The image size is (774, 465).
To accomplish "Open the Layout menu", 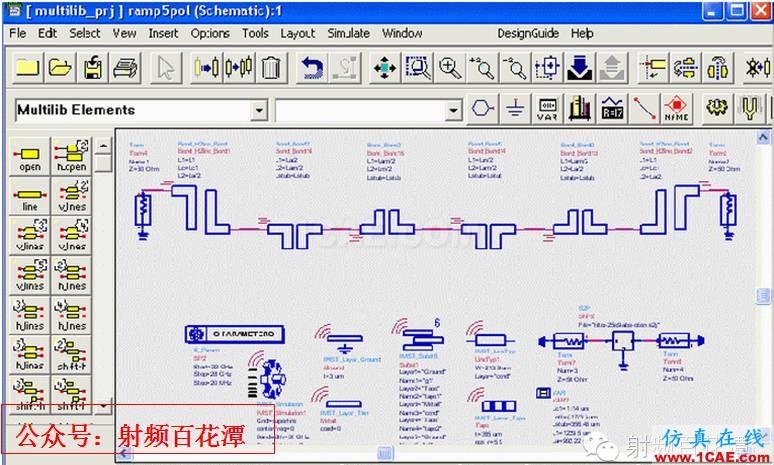I will click(298, 33).
